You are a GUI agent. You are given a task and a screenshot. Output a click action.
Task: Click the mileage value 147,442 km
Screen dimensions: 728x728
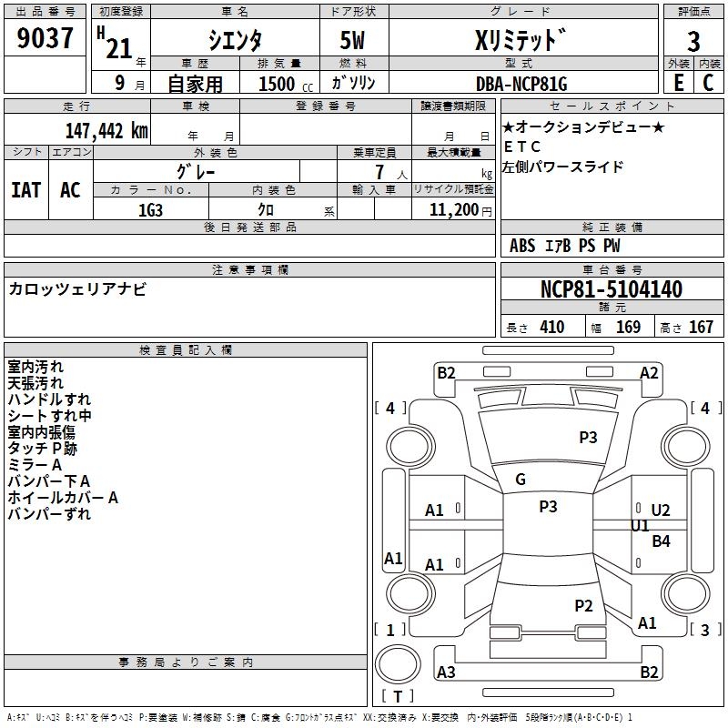point(106,131)
